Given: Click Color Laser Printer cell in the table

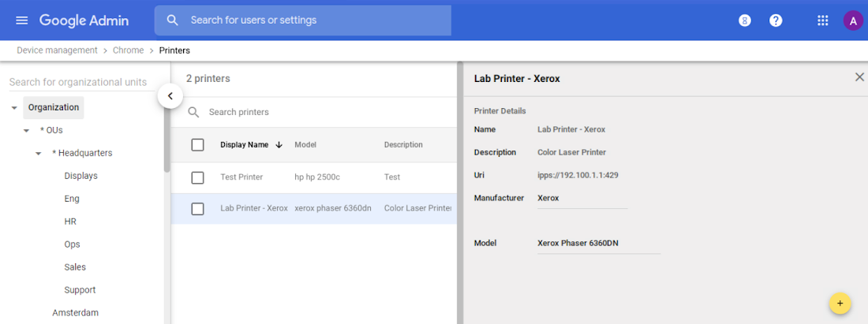Looking at the screenshot, I should (x=418, y=208).
